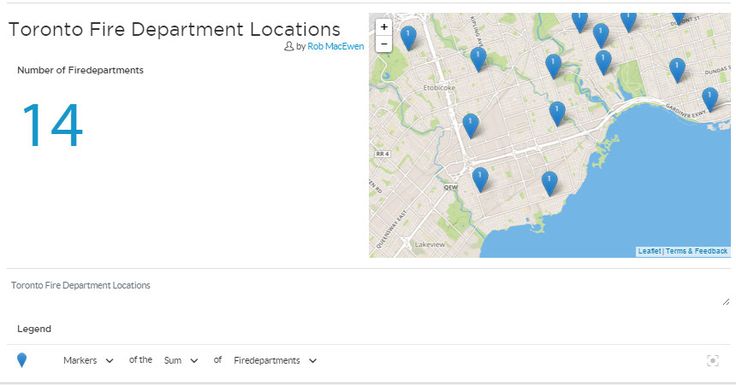
Task: Click the RR 4 road shield on map
Action: pos(383,154)
